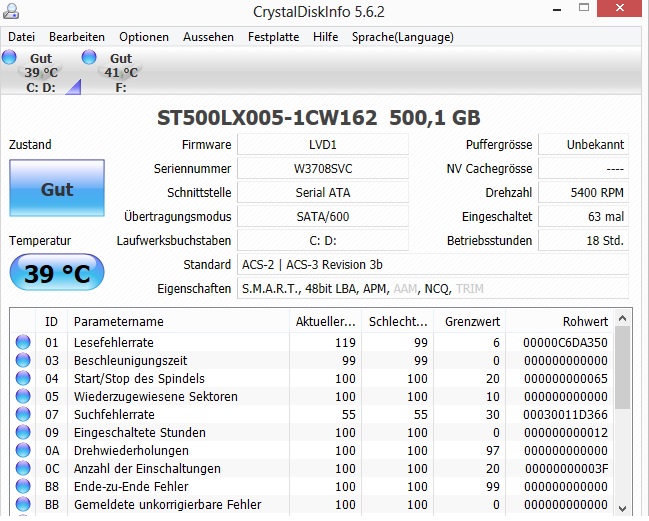Click the Eigenschaften features field

pyautogui.click(x=433, y=288)
